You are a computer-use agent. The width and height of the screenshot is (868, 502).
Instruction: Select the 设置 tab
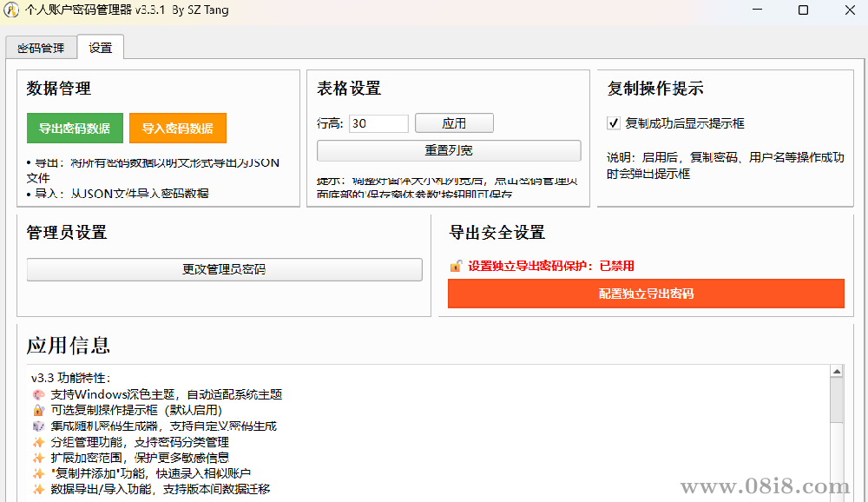[101, 48]
